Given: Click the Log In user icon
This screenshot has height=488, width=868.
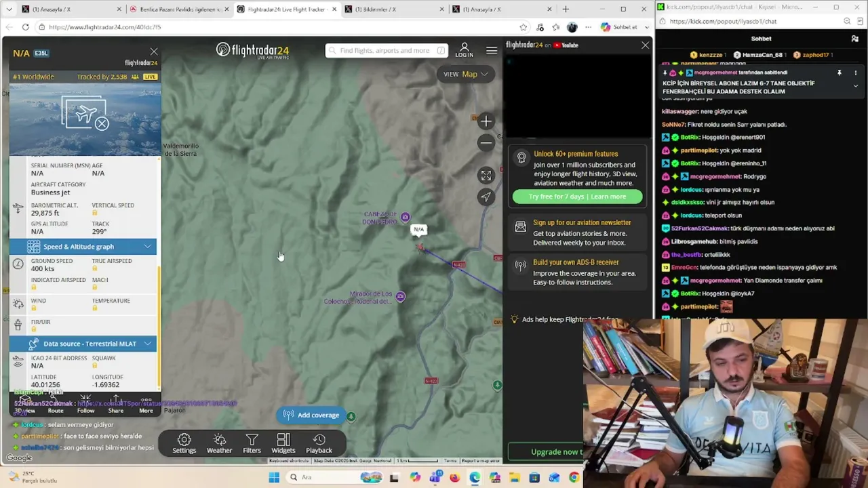Looking at the screenshot, I should click(x=465, y=50).
